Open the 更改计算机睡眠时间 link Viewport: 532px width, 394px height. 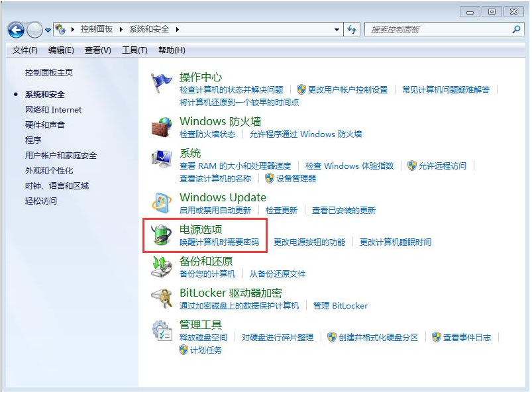[x=396, y=242]
